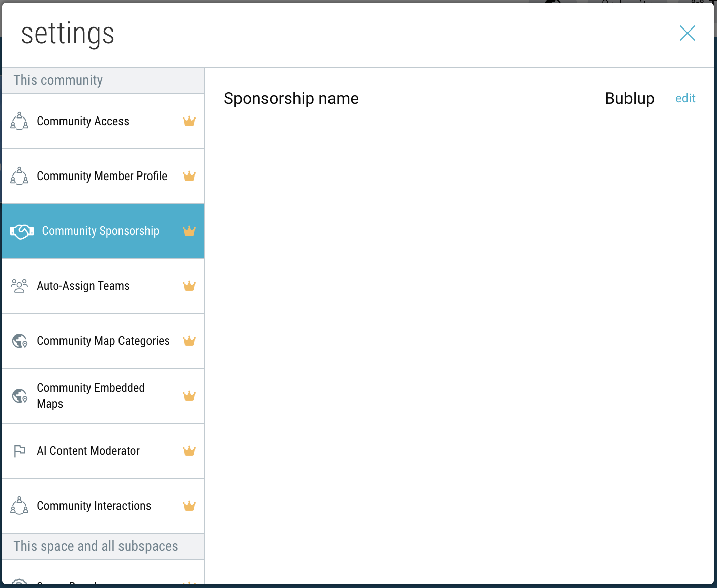Viewport: 717px width, 588px height.
Task: Click the Community Embedded Maps globe icon
Action: coord(20,396)
